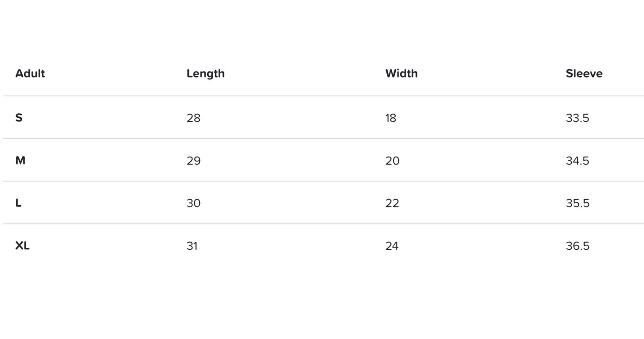Screen dimensions: 644x339
Task: Click length value 31 for size XL
Action: pos(192,246)
